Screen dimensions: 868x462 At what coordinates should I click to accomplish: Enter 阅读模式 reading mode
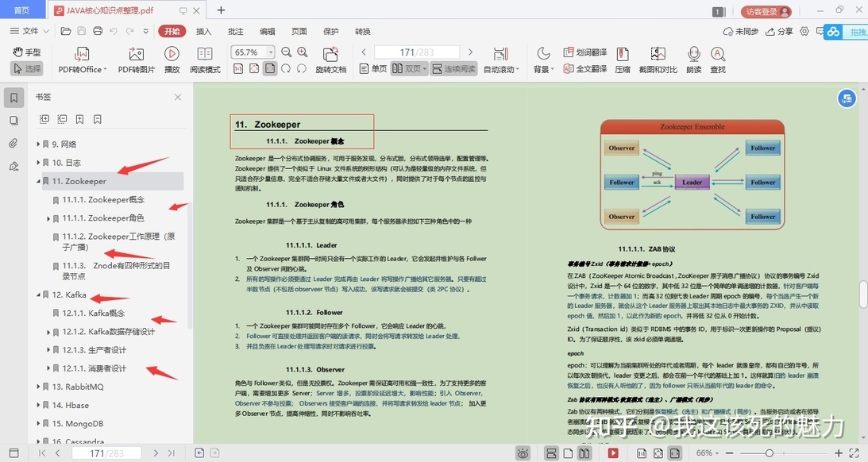click(x=205, y=60)
